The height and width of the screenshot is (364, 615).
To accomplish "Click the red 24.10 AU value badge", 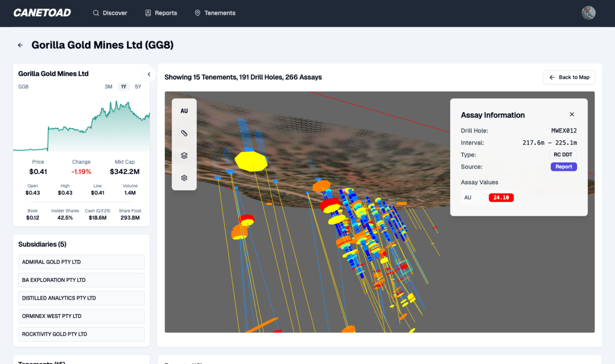I will coord(501,198).
